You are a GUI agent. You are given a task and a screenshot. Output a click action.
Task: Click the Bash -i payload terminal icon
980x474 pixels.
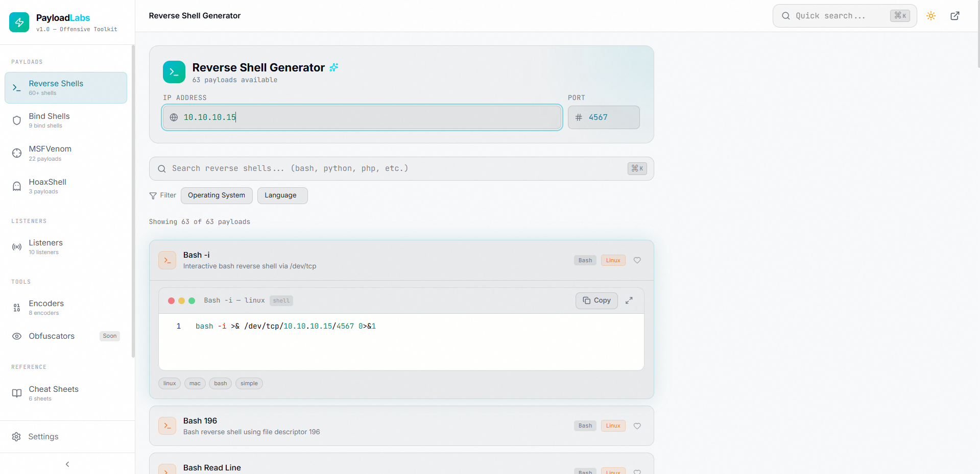pos(167,260)
